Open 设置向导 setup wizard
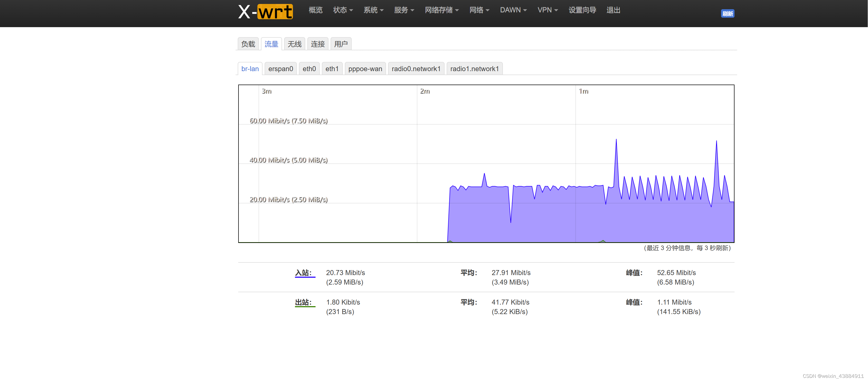This screenshot has height=381, width=868. pyautogui.click(x=582, y=10)
